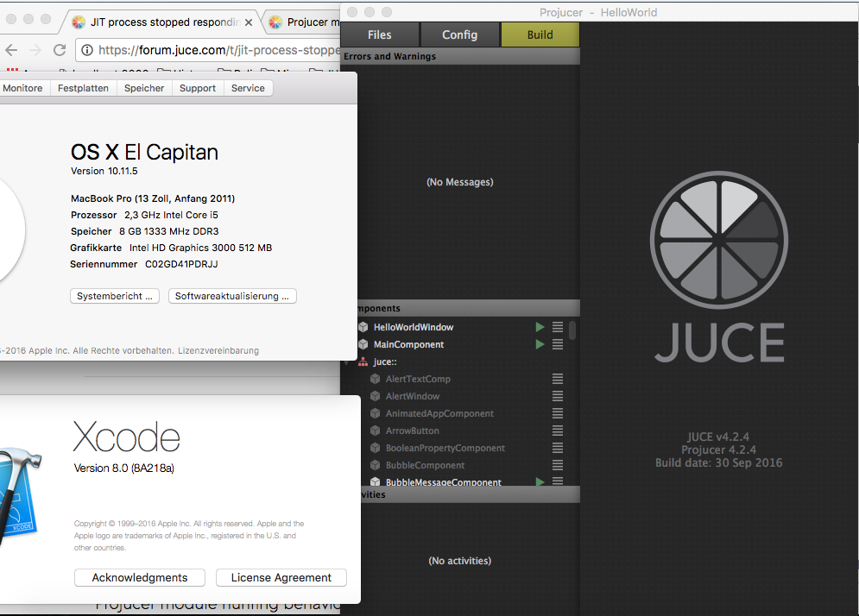This screenshot has height=616, width=859.
Task: Click the cube icon next to AlertWindow
Action: (376, 396)
